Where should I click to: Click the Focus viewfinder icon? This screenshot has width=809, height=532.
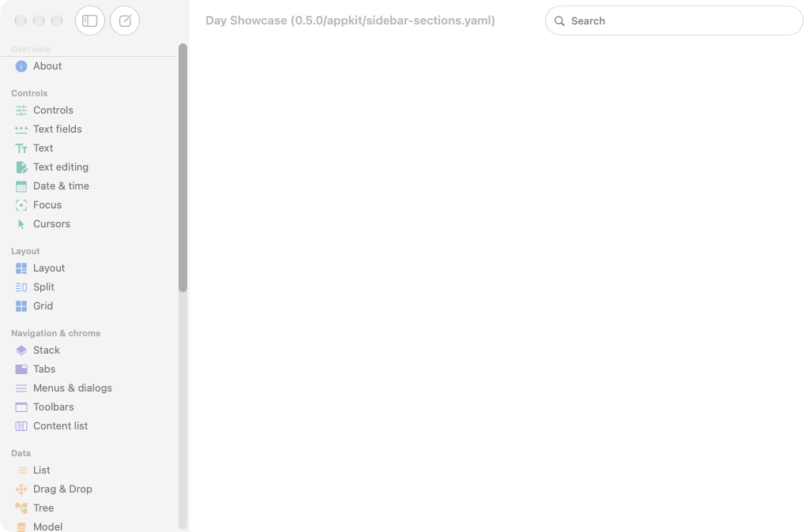click(x=21, y=205)
